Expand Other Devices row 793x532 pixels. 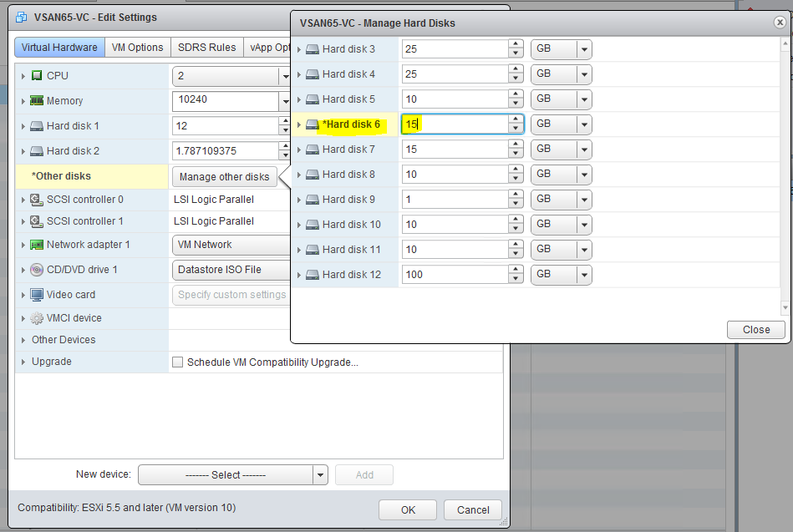point(23,341)
